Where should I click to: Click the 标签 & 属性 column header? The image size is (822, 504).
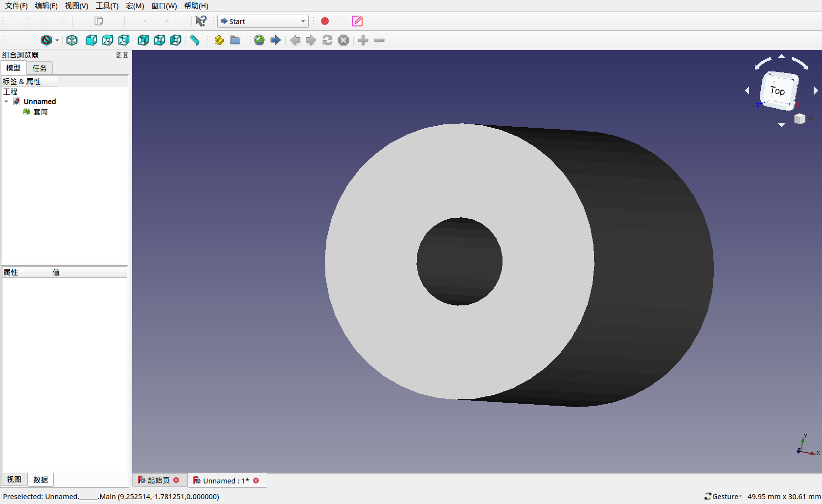click(x=29, y=81)
